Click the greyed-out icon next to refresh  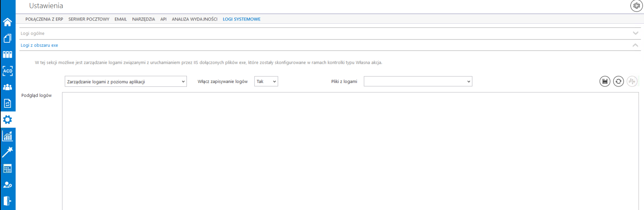point(632,81)
